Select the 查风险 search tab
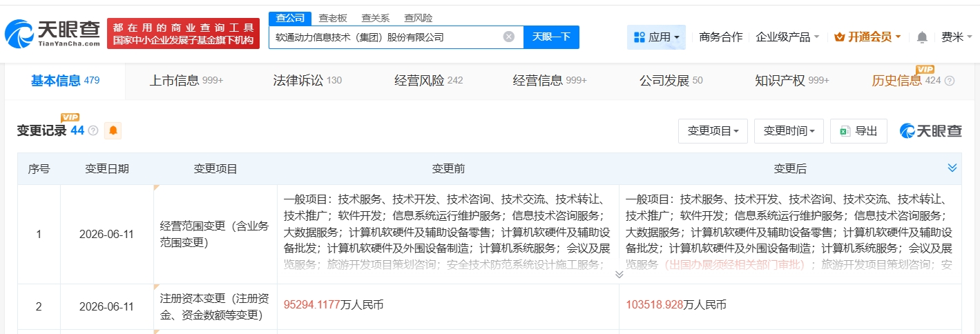980x334 pixels. tap(418, 18)
